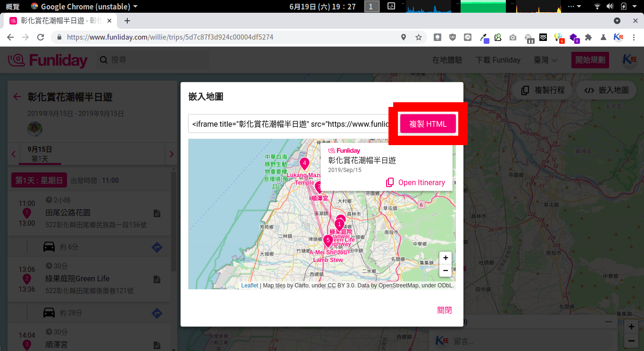Open the 在地體驗 menu item
The width and height of the screenshot is (644, 351).
pyautogui.click(x=447, y=60)
